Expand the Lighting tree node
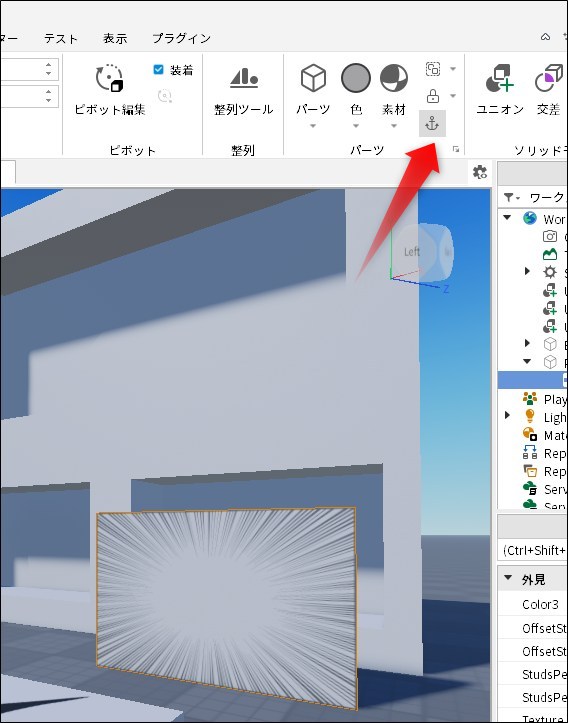 [x=508, y=415]
